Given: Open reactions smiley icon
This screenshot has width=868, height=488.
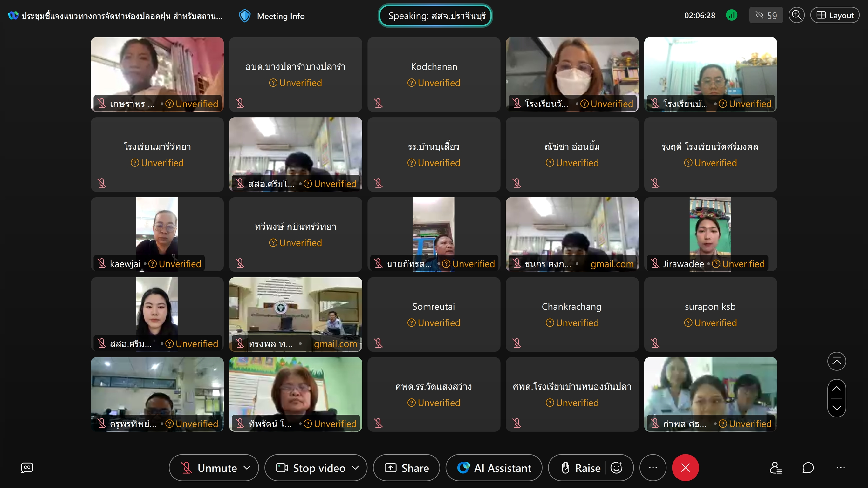Looking at the screenshot, I should click(x=616, y=468).
